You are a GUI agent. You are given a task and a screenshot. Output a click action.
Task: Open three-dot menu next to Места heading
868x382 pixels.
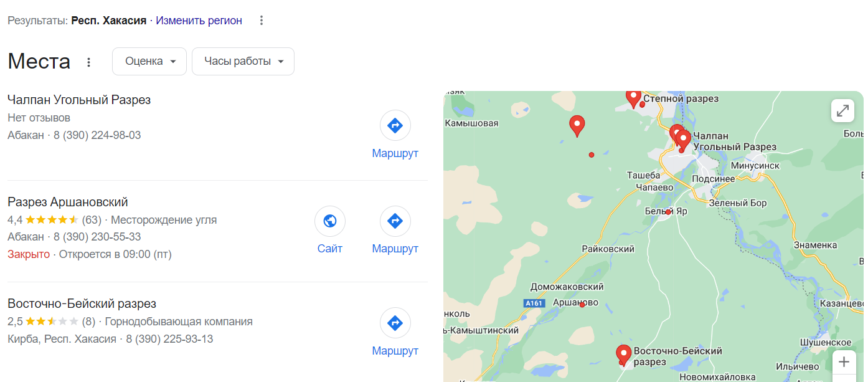click(x=88, y=62)
